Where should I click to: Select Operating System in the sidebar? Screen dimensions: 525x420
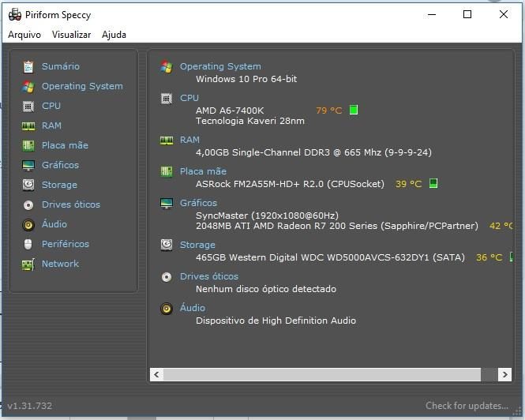coord(82,86)
